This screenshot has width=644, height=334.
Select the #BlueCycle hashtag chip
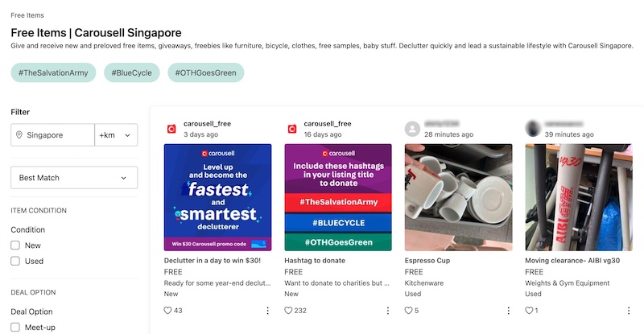click(131, 73)
